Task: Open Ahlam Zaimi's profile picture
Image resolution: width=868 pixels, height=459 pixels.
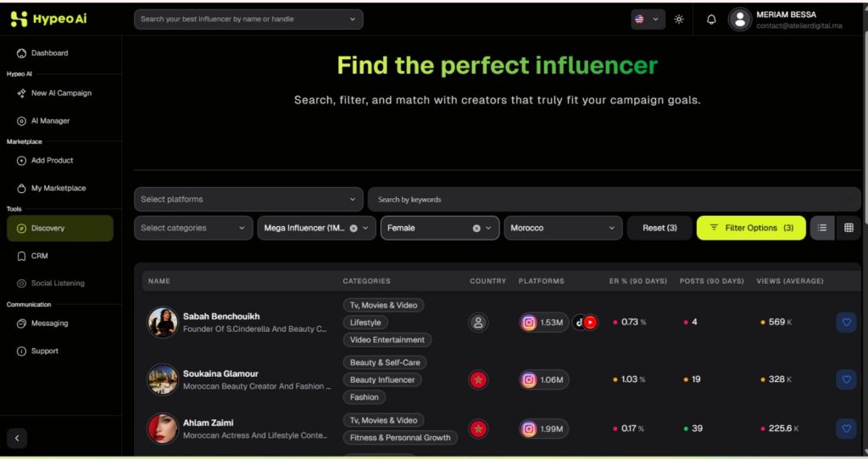Action: tap(162, 429)
